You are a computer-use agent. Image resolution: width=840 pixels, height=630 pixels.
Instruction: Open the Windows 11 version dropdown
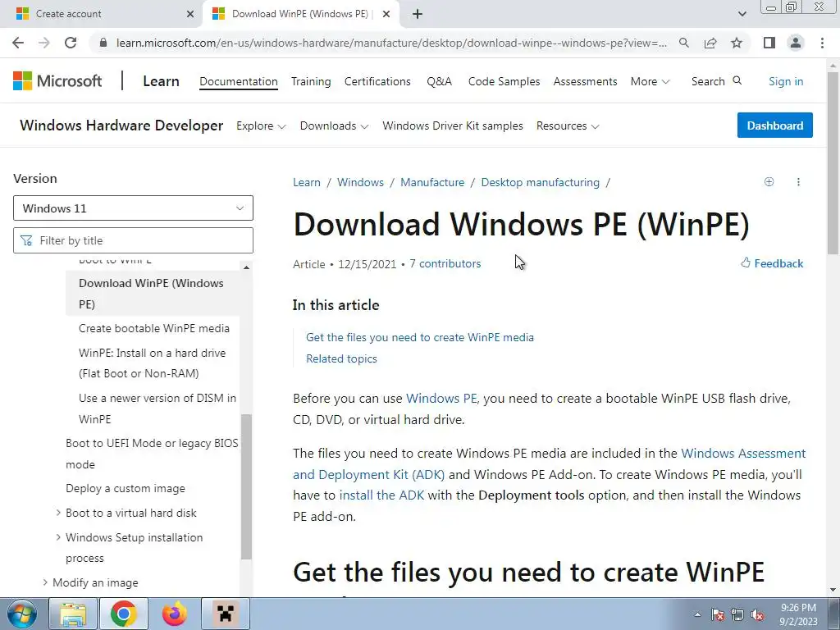click(133, 208)
